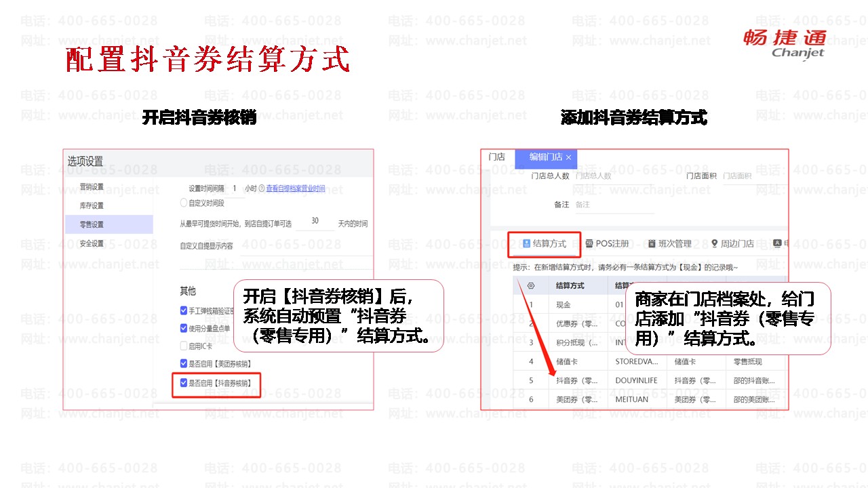868x488 pixels.
Task: Select the 抖音券 row name cell
Action: (578, 381)
